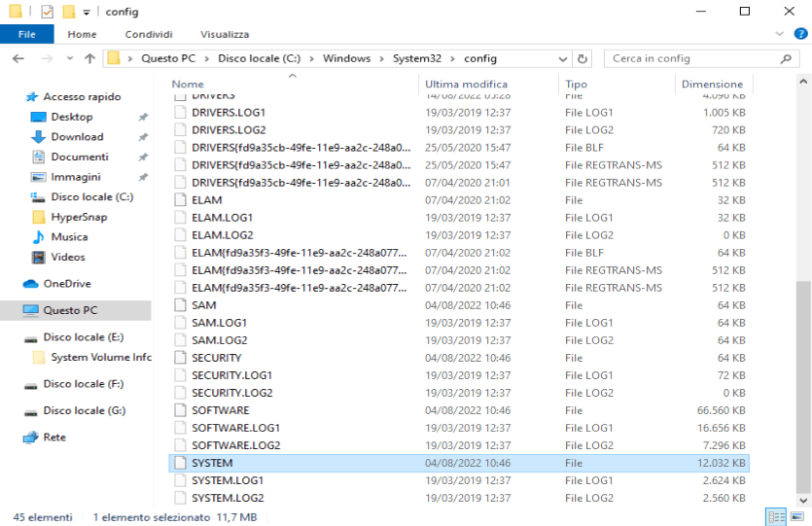The image size is (812, 526).
Task: Go forward with the right arrow
Action: tap(47, 58)
